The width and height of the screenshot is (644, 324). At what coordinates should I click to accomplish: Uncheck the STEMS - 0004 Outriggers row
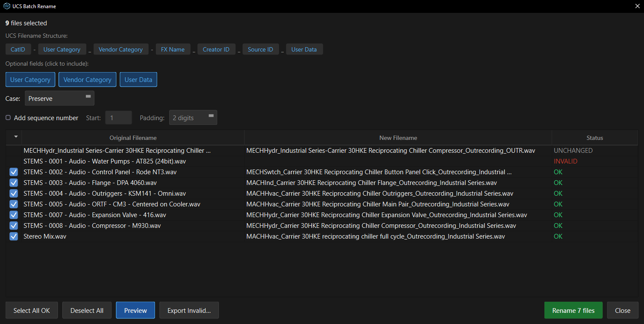click(14, 194)
